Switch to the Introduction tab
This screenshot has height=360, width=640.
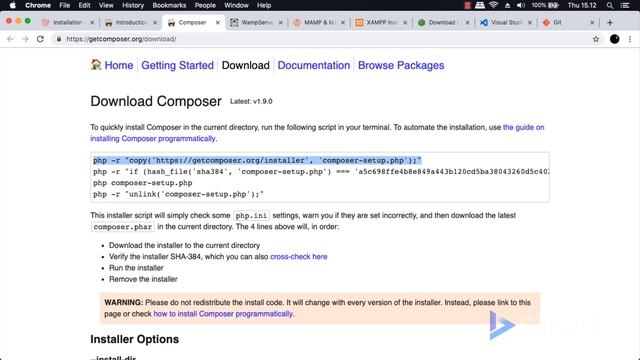point(131,22)
